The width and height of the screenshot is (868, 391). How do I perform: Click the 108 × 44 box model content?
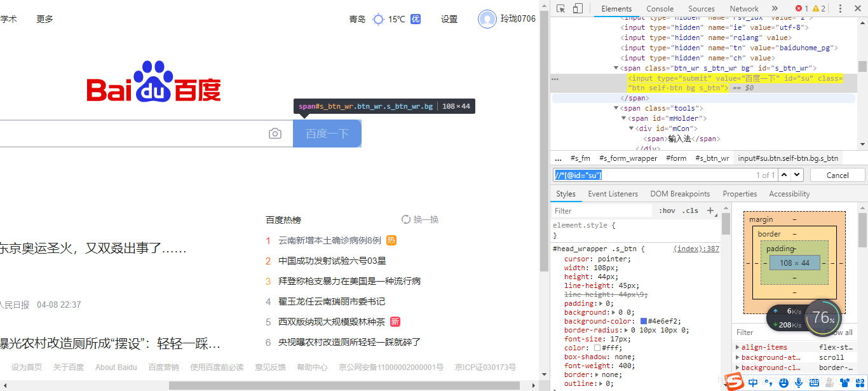point(794,263)
